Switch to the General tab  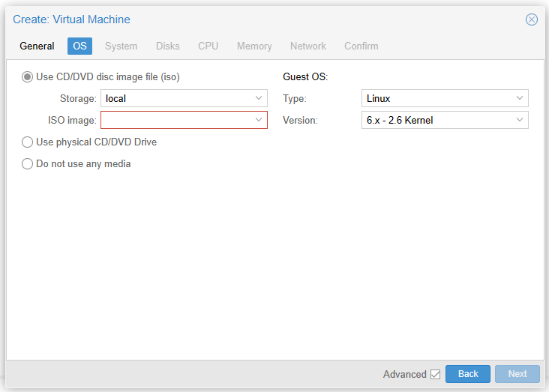pyautogui.click(x=37, y=46)
